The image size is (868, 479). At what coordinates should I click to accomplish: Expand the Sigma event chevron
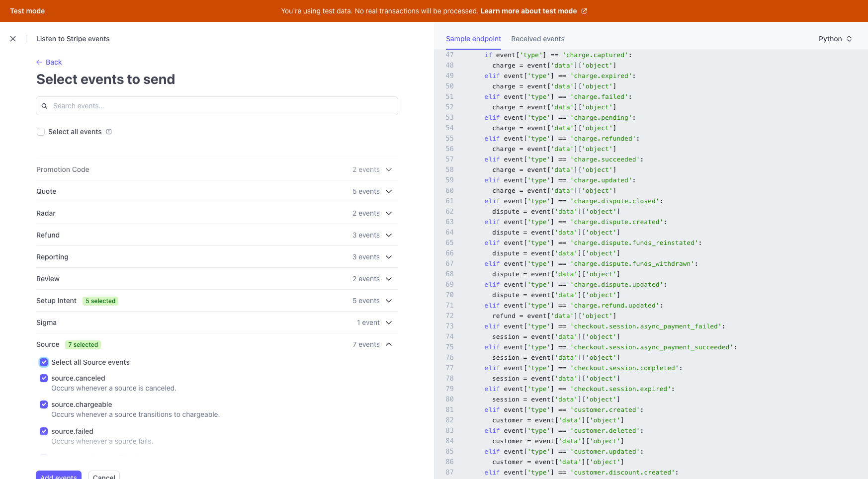tap(389, 322)
